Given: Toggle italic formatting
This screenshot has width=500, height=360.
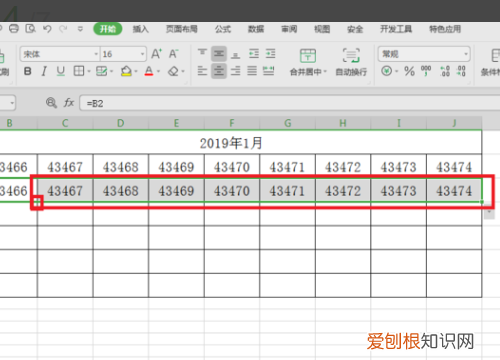Looking at the screenshot, I should pyautogui.click(x=44, y=71).
